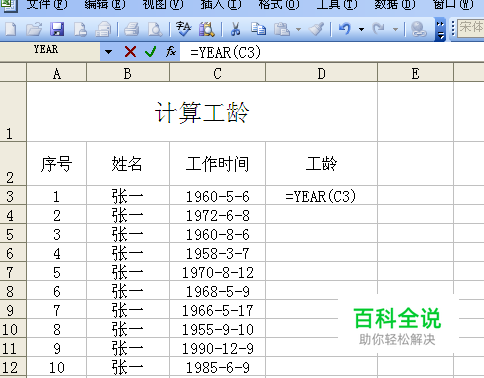This screenshot has width=484, height=378.
Task: Select column E header
Action: [415, 73]
